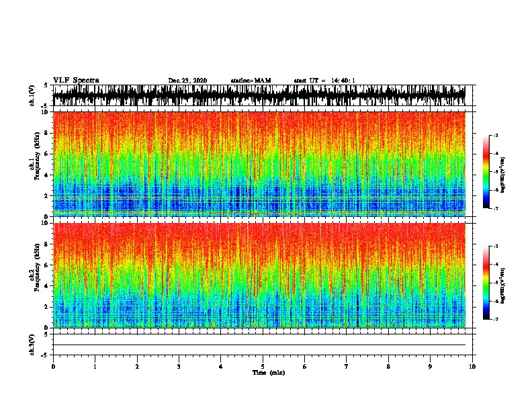Click the "-3" tick on lower colorbar
The height and width of the screenshot is (411, 532).
[x=495, y=246]
